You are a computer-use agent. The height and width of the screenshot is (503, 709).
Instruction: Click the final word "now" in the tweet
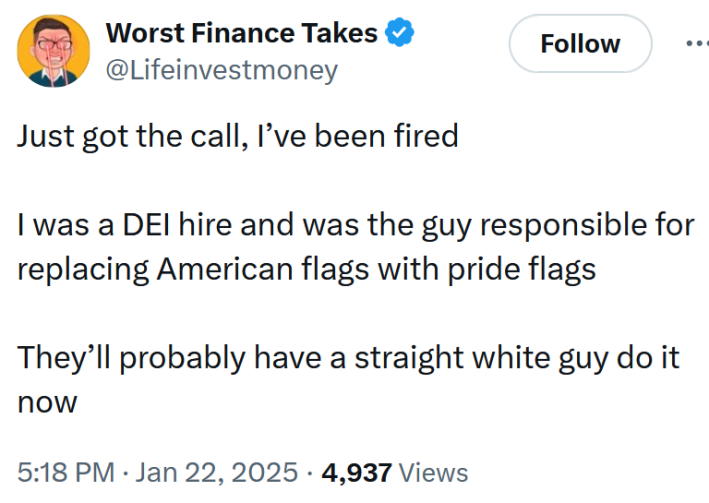tap(47, 403)
